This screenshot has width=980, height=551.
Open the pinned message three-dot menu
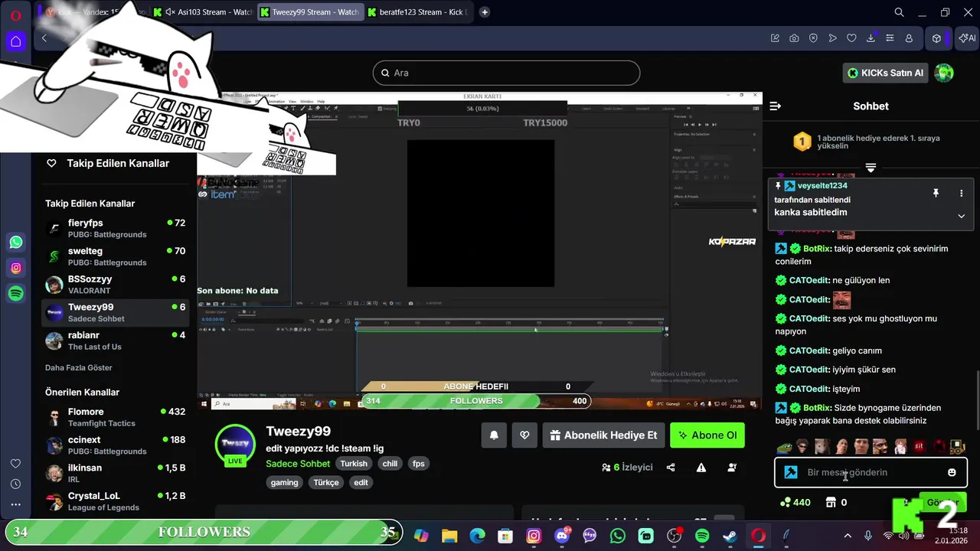[961, 194]
